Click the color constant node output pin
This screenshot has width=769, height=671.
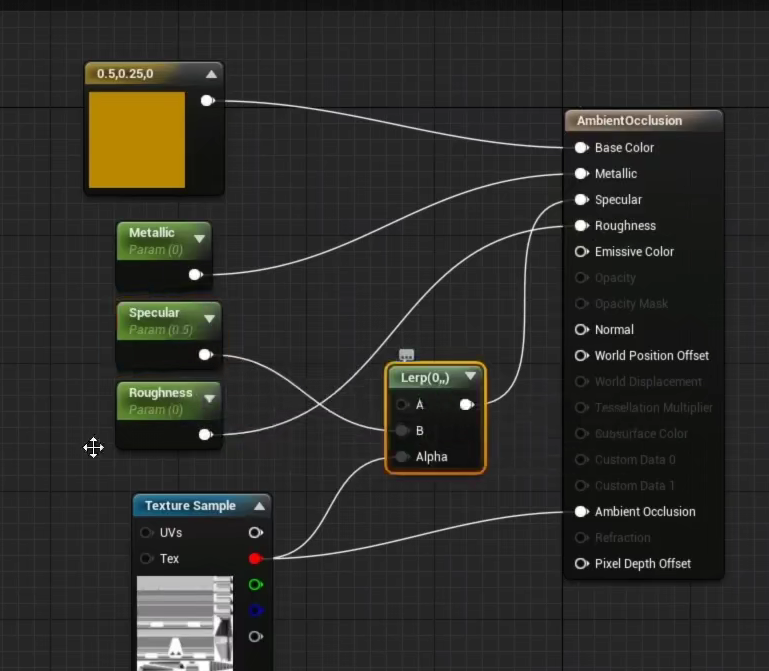coord(207,101)
